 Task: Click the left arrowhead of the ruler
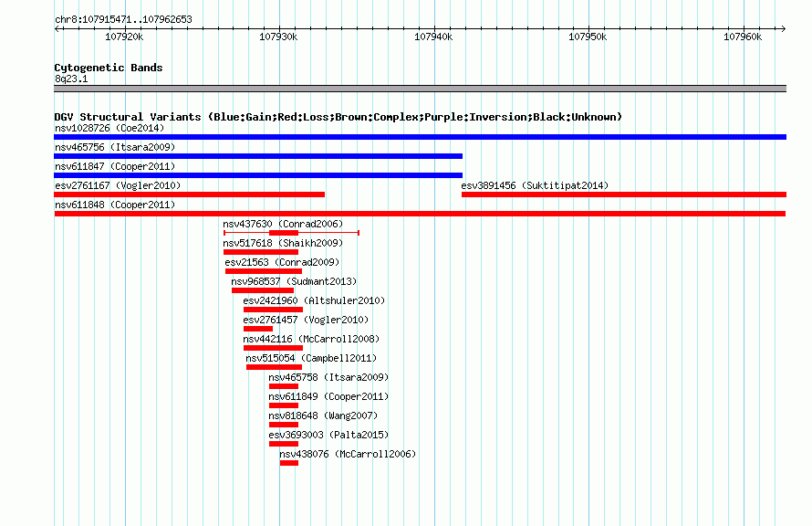click(x=57, y=28)
